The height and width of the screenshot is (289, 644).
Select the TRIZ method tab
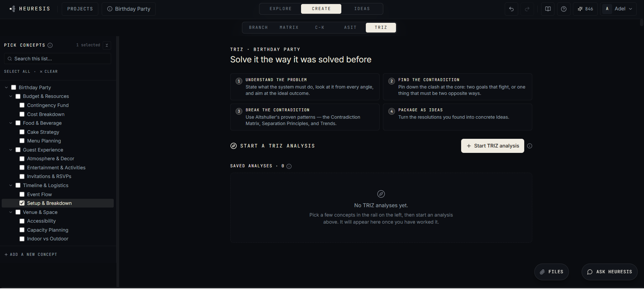coord(381,27)
